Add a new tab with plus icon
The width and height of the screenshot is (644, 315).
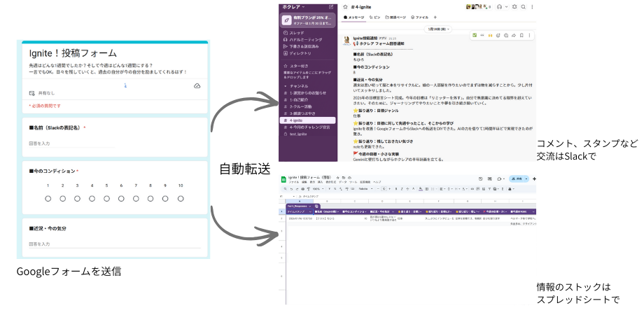tap(435, 17)
